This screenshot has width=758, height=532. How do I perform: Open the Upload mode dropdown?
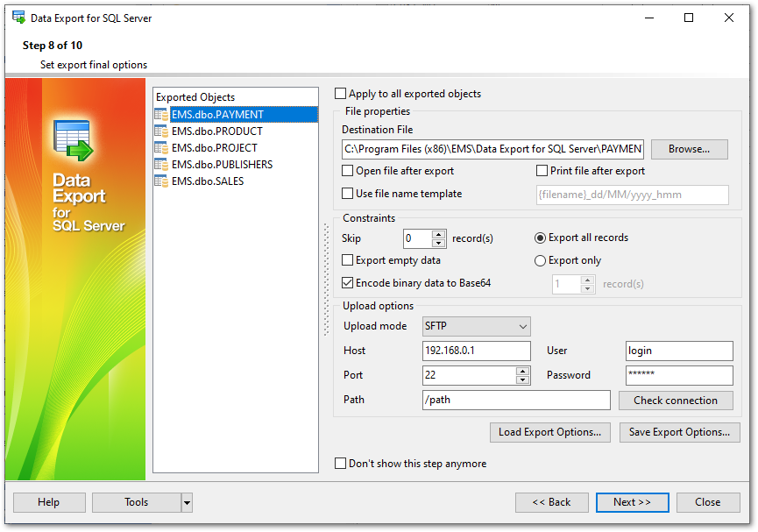[477, 327]
